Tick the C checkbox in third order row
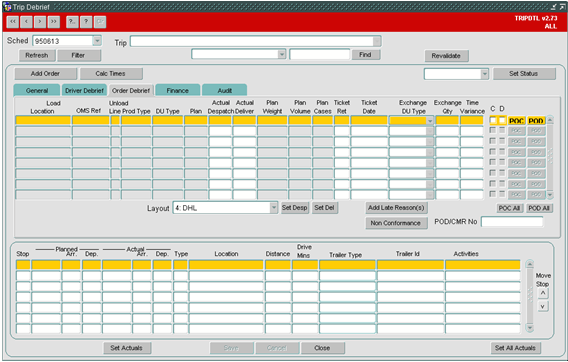 point(493,141)
